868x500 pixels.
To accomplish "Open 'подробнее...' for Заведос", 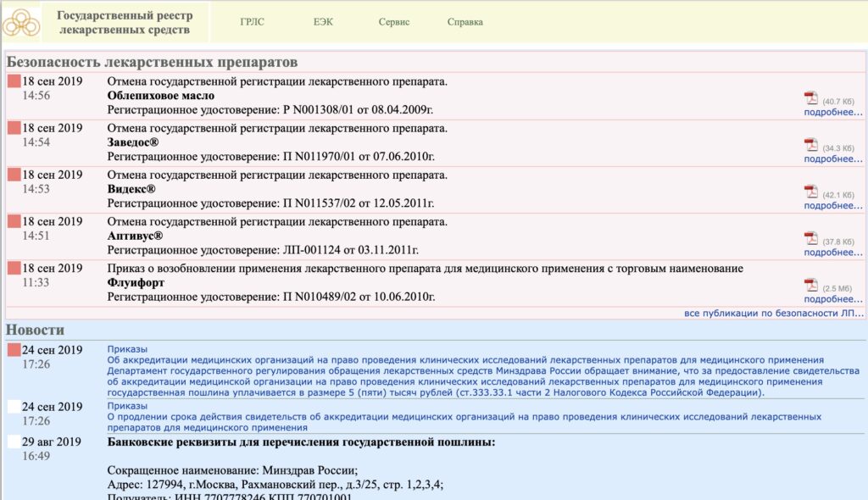I will click(833, 158).
